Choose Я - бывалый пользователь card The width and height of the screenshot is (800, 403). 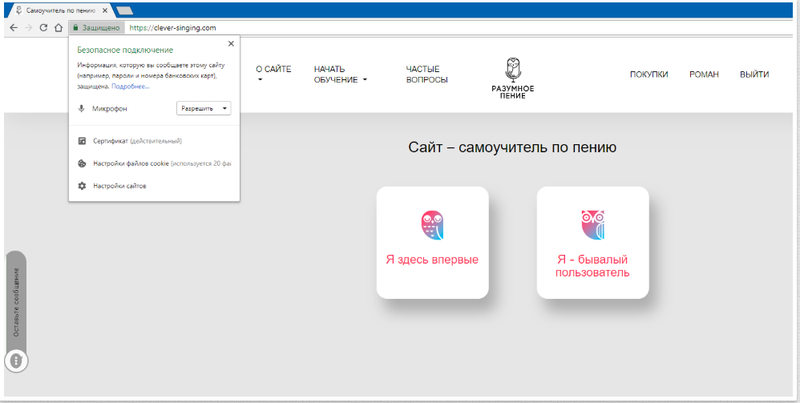point(593,243)
